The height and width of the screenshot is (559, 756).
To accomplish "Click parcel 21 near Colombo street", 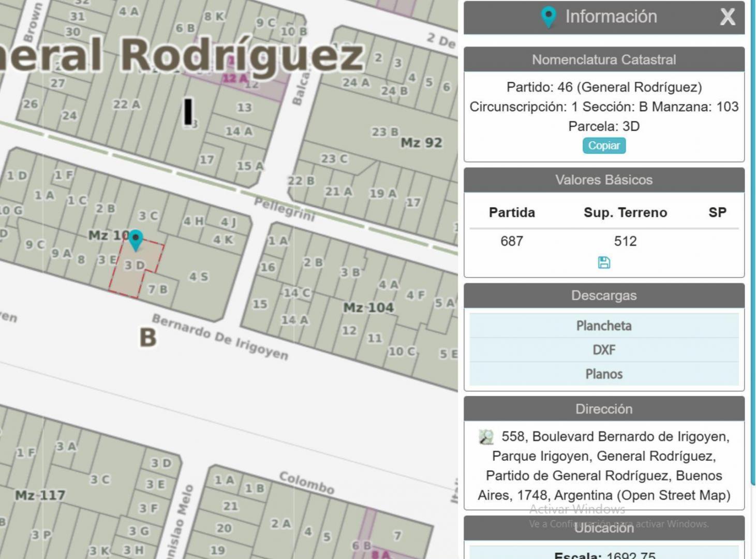I will (231, 506).
